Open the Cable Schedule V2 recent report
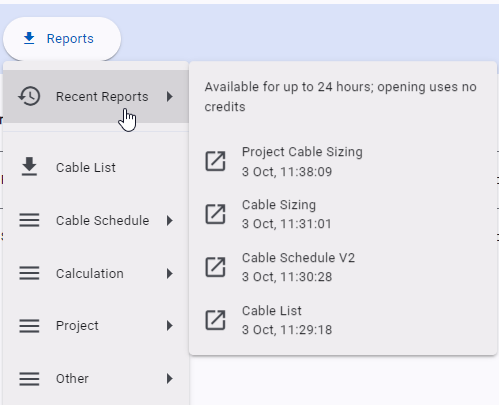Viewport: 499px width, 405px height. click(343, 267)
